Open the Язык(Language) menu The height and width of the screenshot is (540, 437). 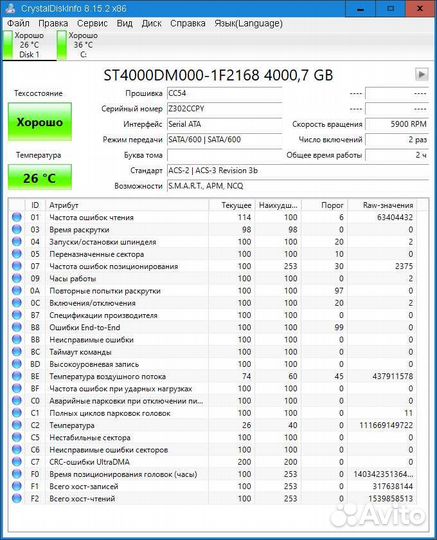(248, 23)
